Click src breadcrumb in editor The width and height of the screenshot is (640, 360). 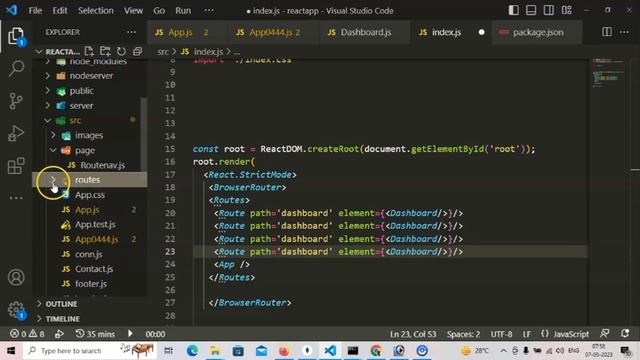click(163, 51)
